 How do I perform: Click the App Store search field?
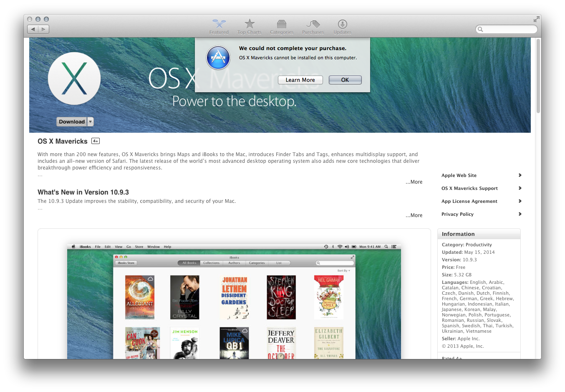click(x=506, y=29)
